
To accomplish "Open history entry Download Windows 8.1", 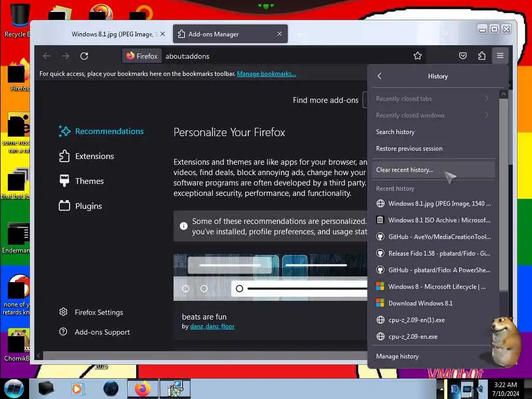I will point(433,303).
